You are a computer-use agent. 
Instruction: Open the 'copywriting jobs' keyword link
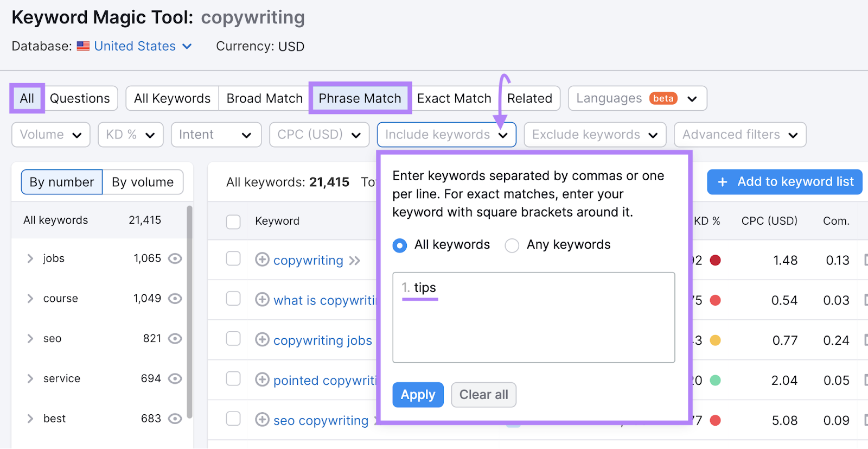pyautogui.click(x=323, y=340)
